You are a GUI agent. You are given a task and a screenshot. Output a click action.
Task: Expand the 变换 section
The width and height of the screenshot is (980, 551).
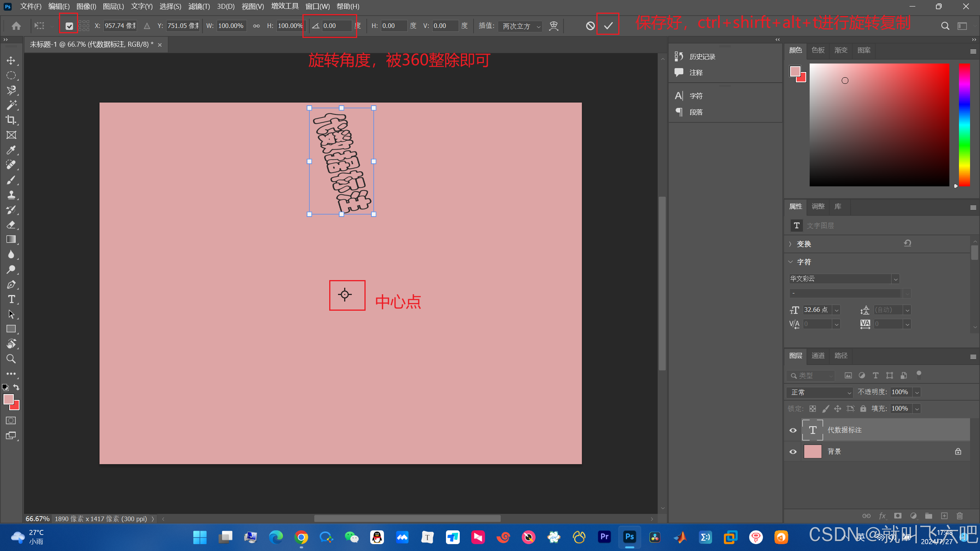point(791,244)
